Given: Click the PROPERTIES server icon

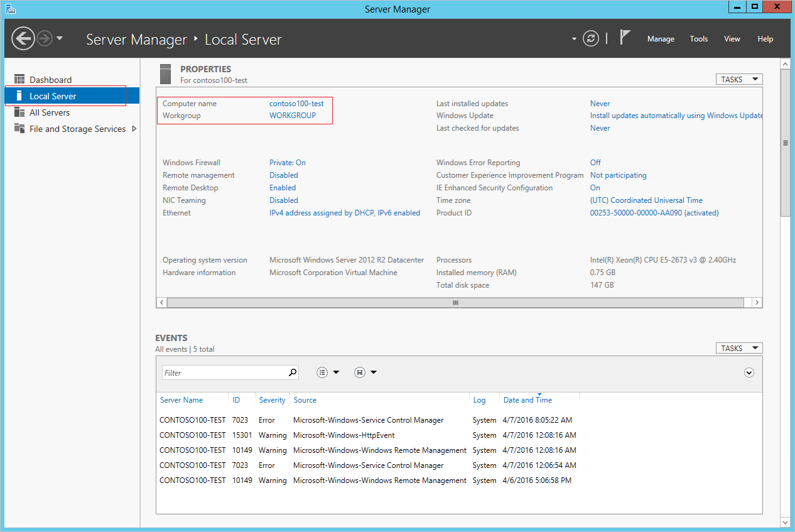Looking at the screenshot, I should (x=165, y=73).
